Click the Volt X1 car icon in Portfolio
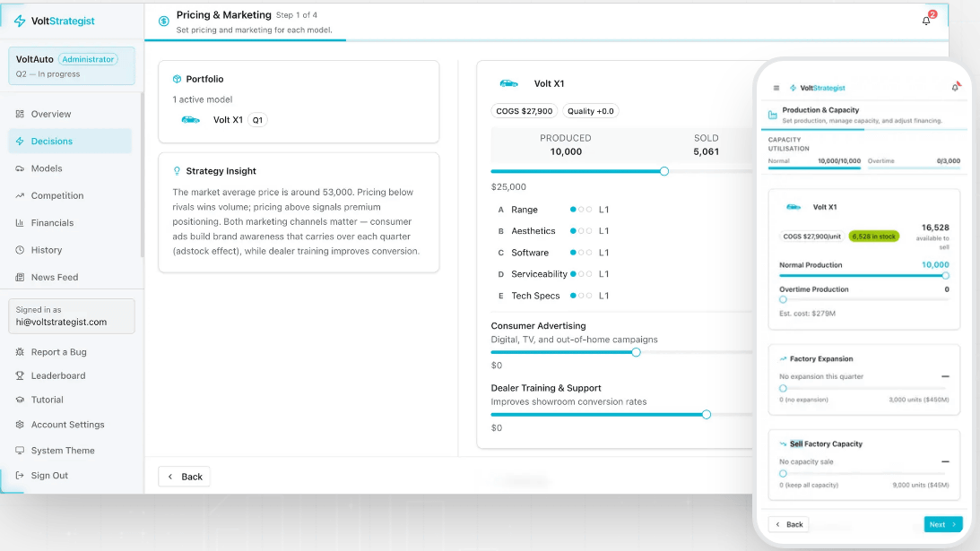 coord(190,120)
